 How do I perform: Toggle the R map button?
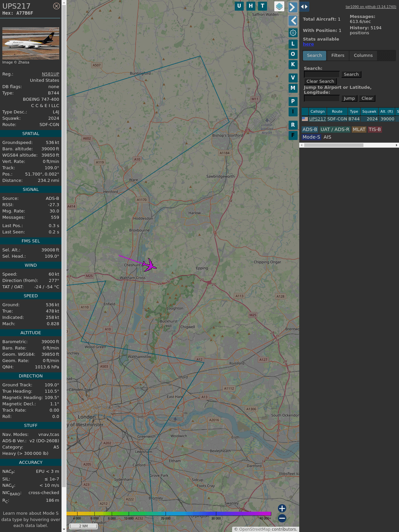[293, 125]
